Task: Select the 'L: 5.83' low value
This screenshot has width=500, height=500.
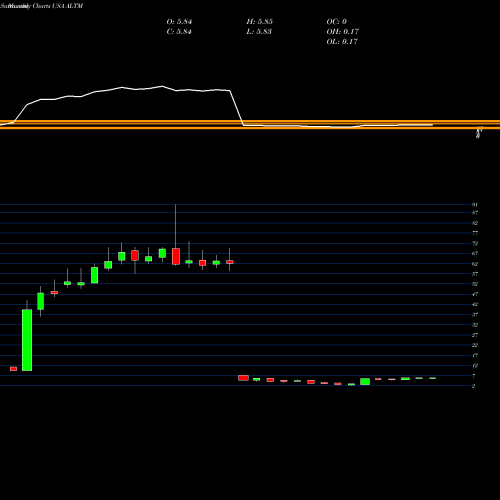Action: pyautogui.click(x=259, y=32)
